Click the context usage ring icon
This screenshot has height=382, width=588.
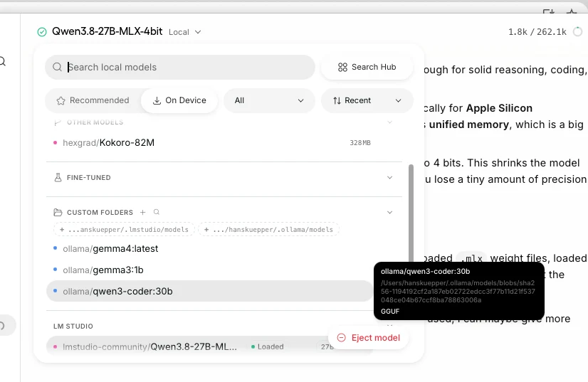578,32
